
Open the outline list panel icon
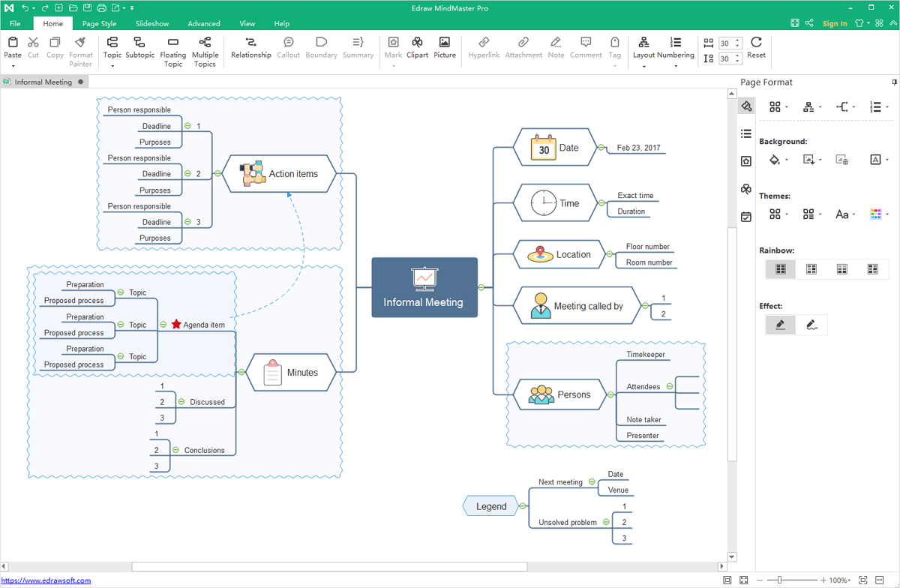[x=745, y=133]
